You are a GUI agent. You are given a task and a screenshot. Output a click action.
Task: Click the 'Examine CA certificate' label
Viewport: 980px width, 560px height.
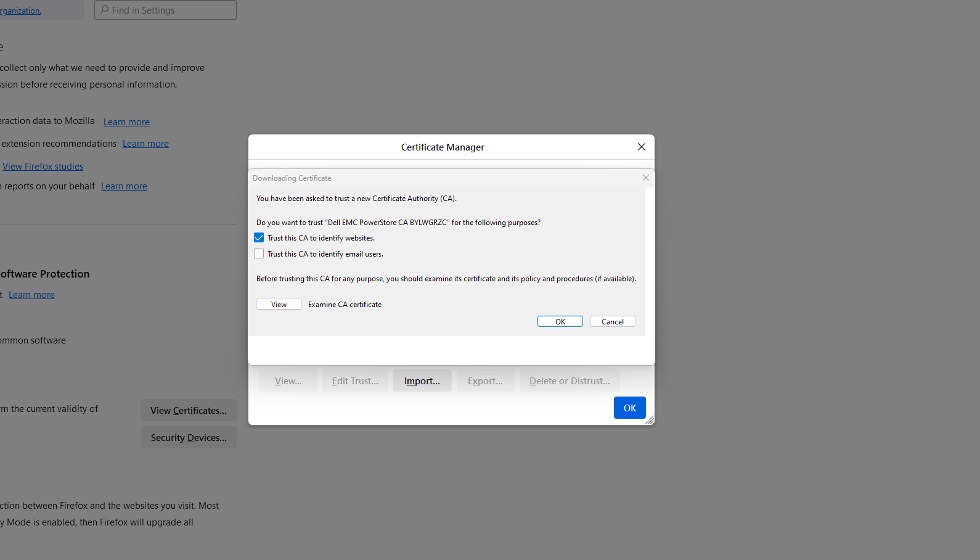[345, 305]
